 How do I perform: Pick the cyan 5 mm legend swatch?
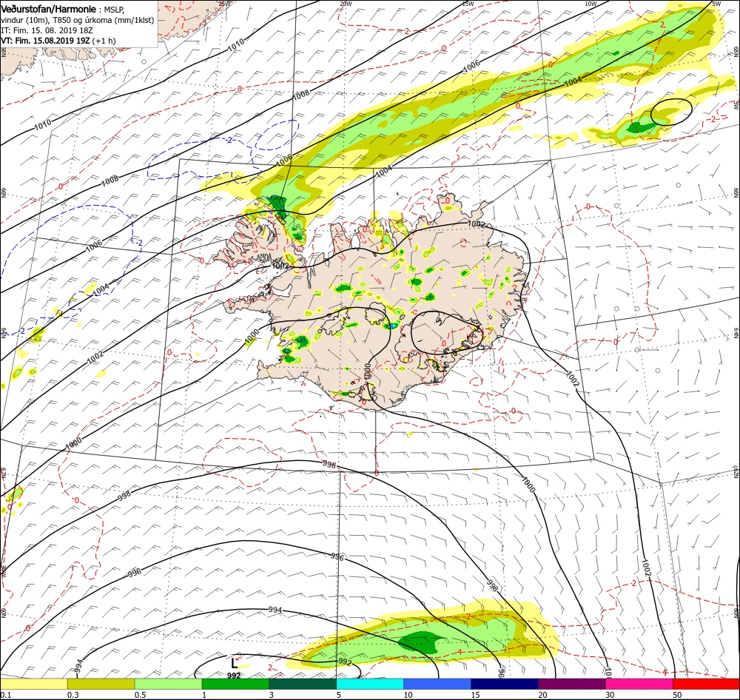point(370,684)
